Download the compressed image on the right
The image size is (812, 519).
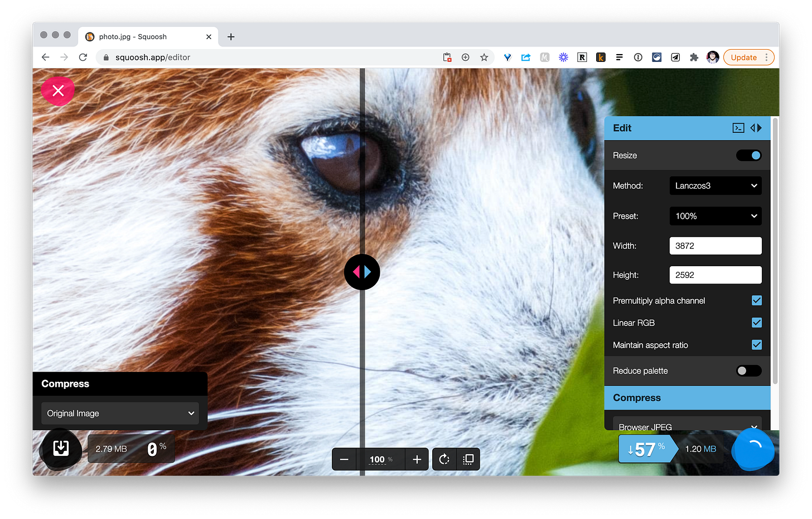tap(753, 449)
